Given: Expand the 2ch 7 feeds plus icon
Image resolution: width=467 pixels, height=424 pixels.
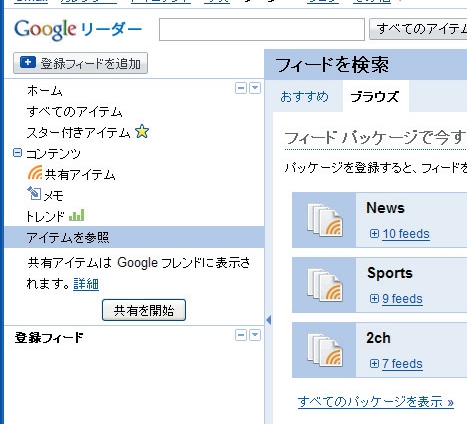Looking at the screenshot, I should point(374,364).
